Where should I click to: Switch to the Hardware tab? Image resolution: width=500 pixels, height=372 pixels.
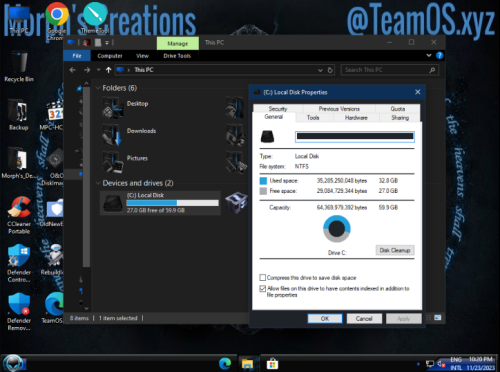coord(356,117)
